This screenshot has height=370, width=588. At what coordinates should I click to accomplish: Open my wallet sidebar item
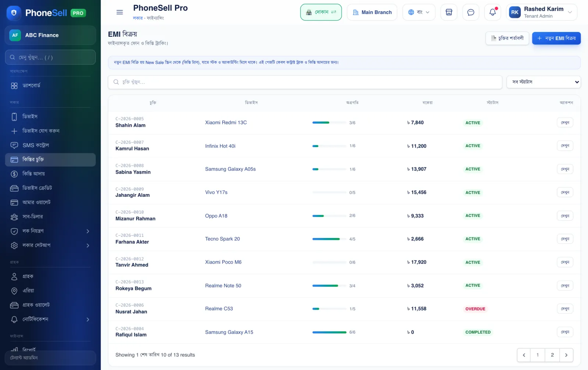pyautogui.click(x=50, y=202)
